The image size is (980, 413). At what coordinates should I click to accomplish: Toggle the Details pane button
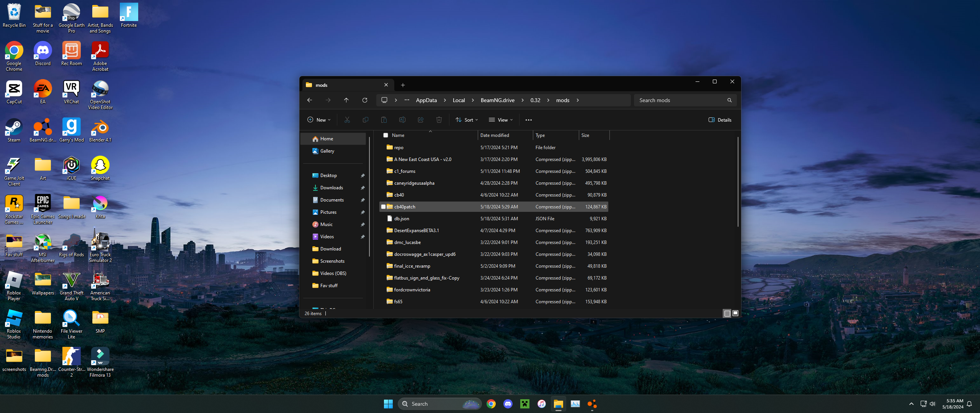720,120
